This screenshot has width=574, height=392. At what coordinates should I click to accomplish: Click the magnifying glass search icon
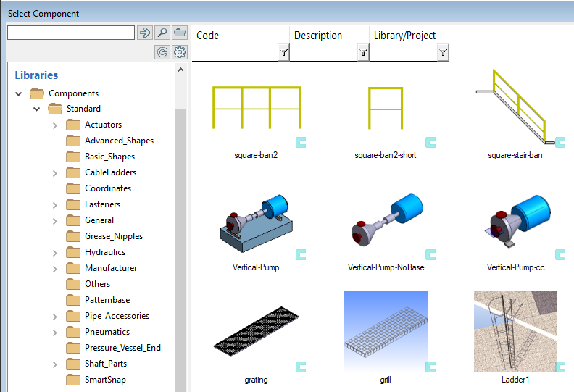tap(162, 33)
